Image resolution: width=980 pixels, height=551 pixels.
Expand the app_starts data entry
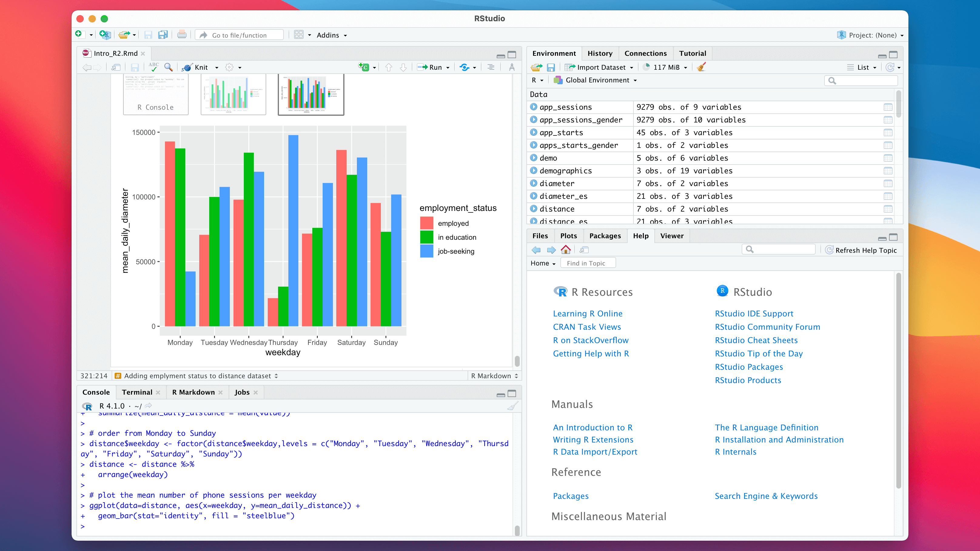(534, 132)
